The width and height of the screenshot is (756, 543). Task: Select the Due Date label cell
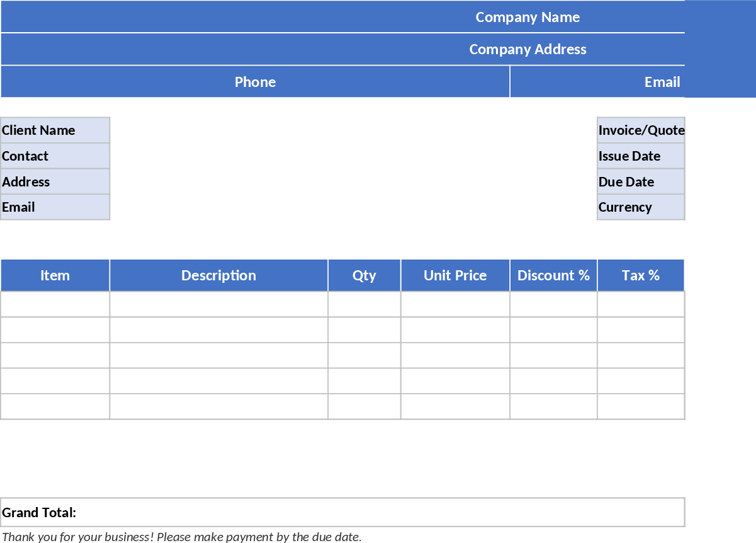coord(641,181)
